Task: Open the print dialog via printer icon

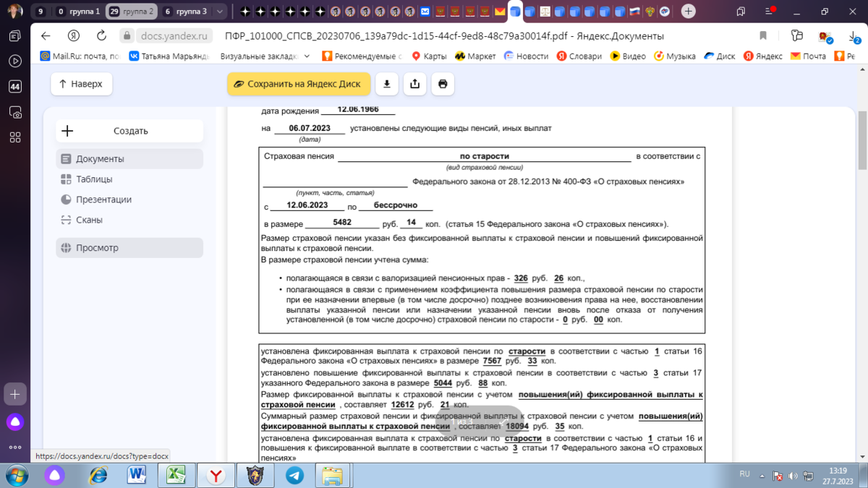Action: 442,84
